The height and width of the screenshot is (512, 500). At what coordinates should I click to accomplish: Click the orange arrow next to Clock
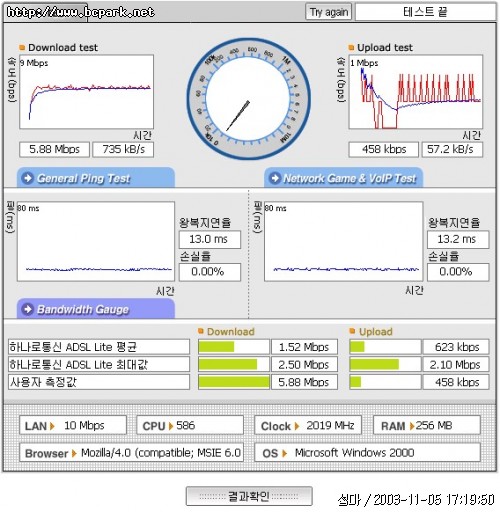pyautogui.click(x=297, y=426)
